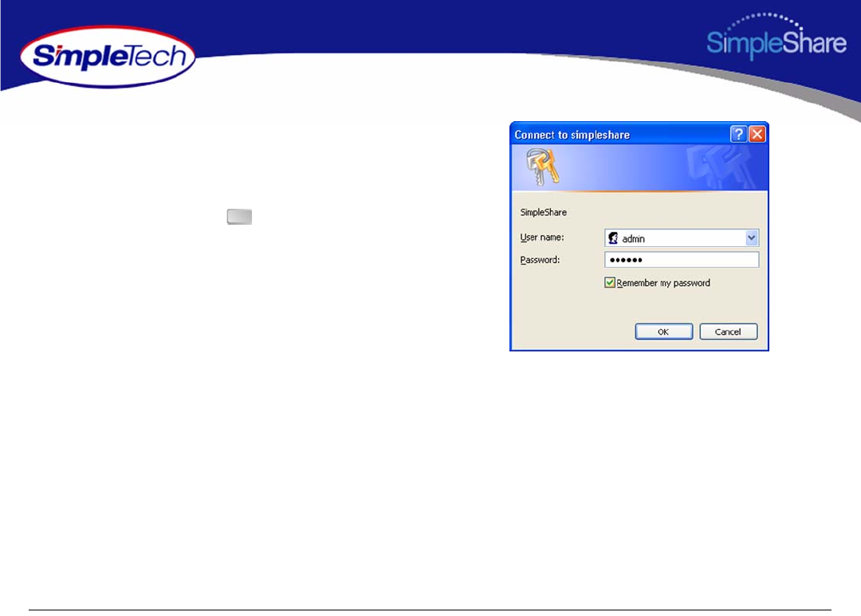Click the SimpleTech logo
861x616 pixels.
coord(108,57)
